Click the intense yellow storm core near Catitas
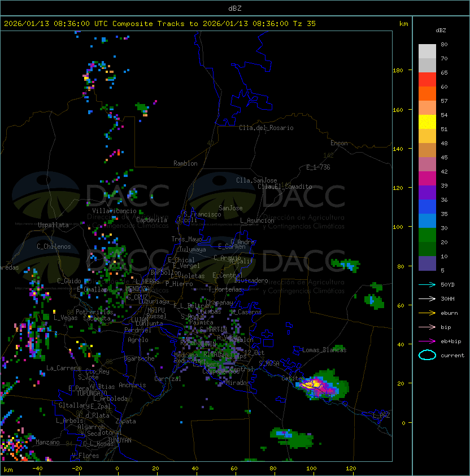The height and width of the screenshot is (476, 470). 312,384
